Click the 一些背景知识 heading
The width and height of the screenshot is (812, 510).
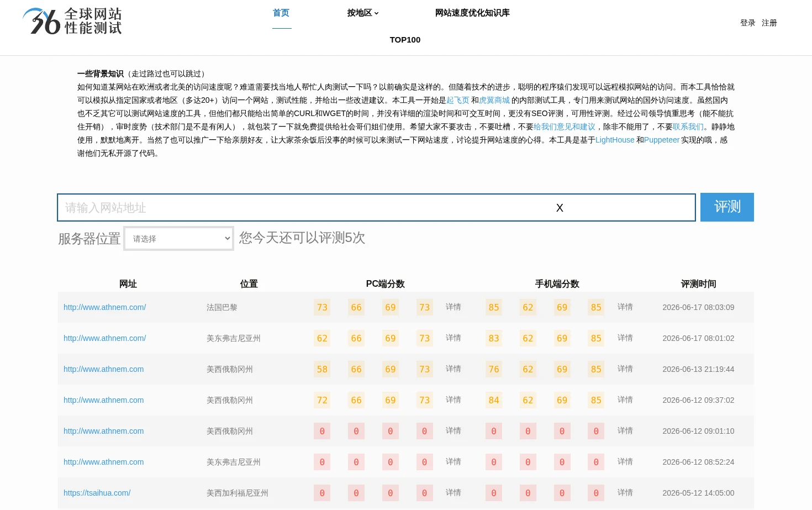coord(101,73)
